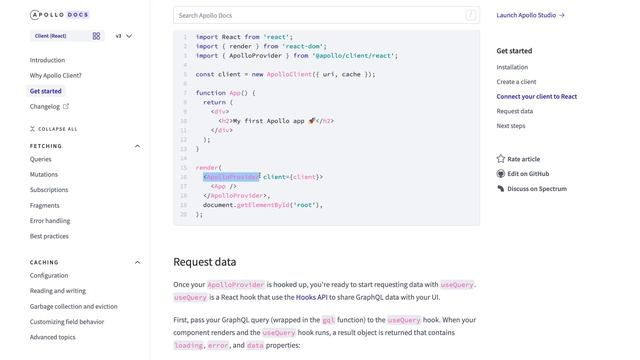Click the data inline code in paragraph
The width and height of the screenshot is (640, 360).
tap(255, 345)
